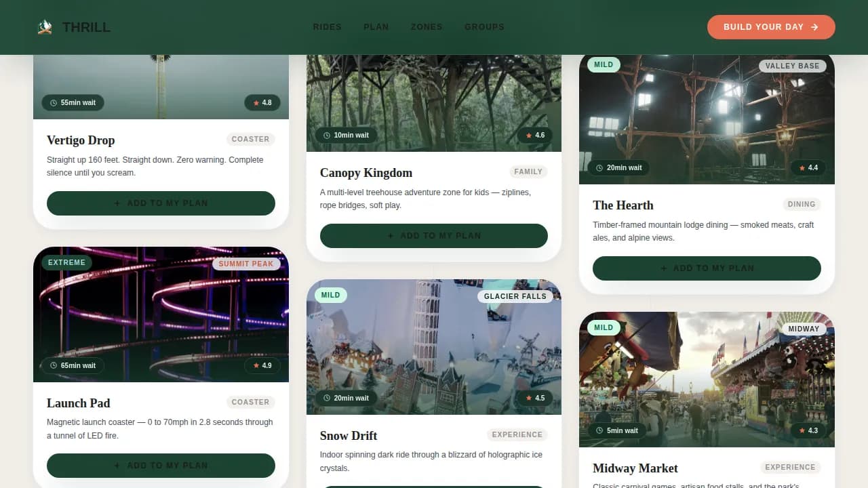Toggle the MILD badge on The Hearth
The width and height of the screenshot is (868, 488).
(x=604, y=64)
